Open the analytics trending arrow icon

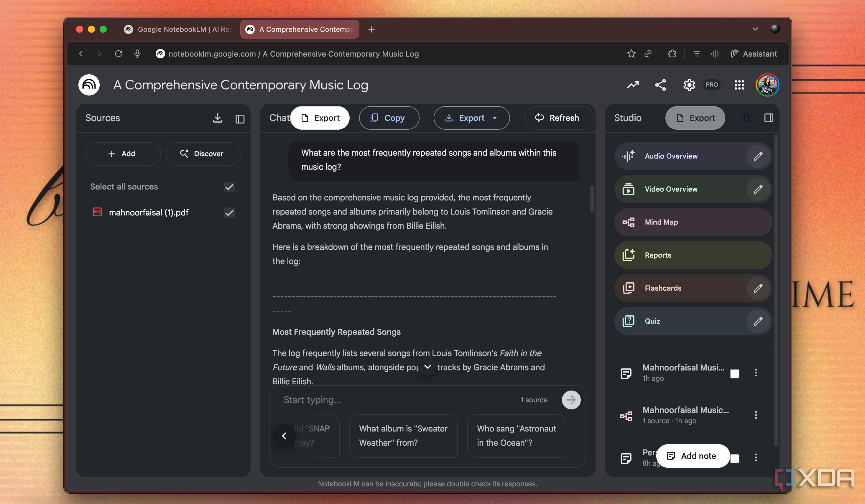pyautogui.click(x=633, y=85)
